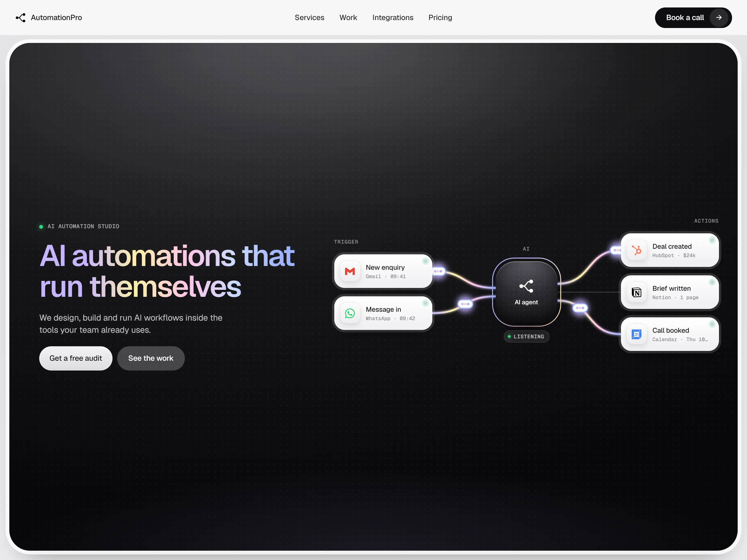Open the Services menu item
This screenshot has height=560, width=747.
coord(309,17)
